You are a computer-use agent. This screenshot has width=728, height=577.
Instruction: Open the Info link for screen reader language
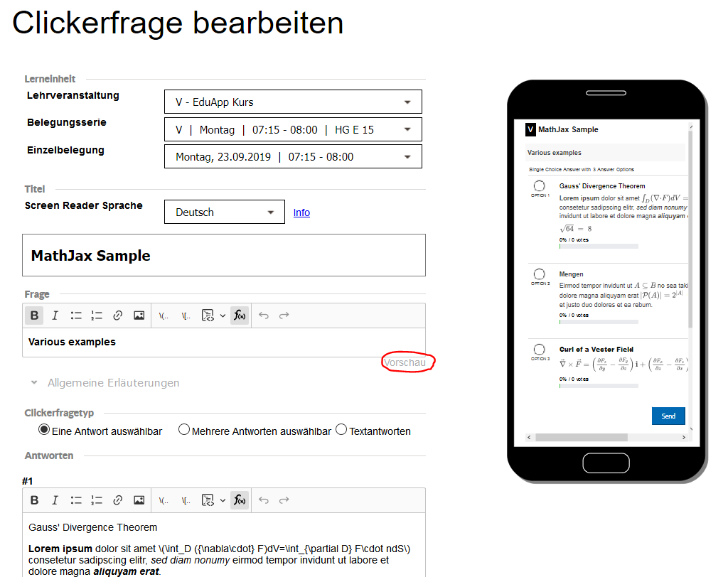(301, 212)
